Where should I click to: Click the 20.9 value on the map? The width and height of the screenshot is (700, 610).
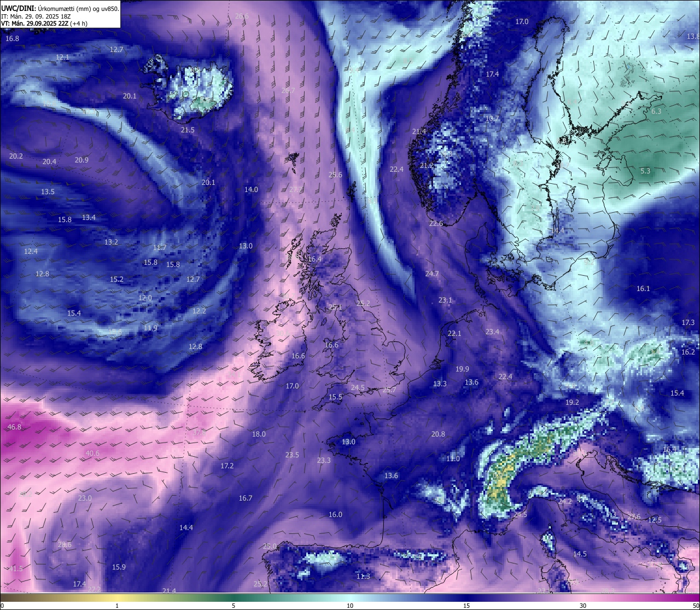click(81, 160)
